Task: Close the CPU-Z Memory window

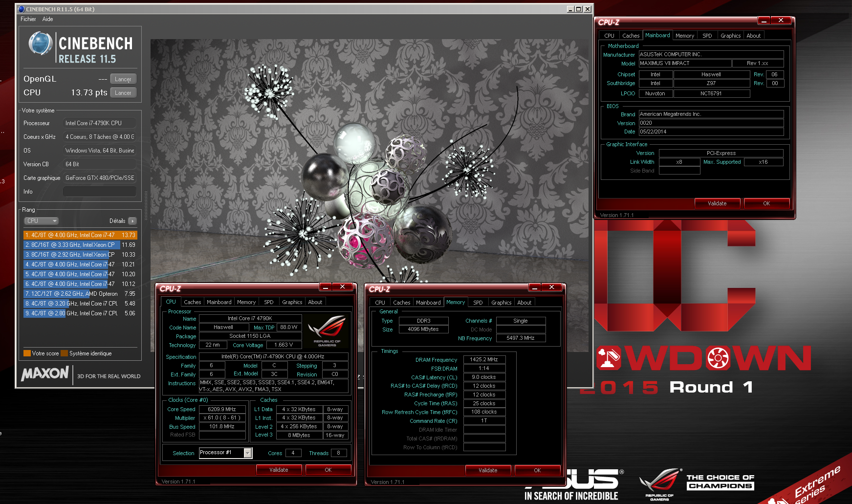Action: (x=552, y=287)
